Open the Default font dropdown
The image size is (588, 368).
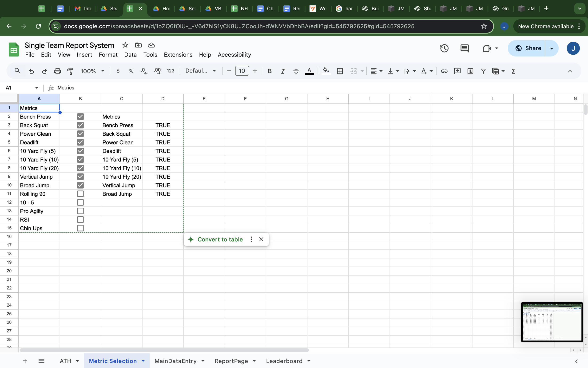201,71
